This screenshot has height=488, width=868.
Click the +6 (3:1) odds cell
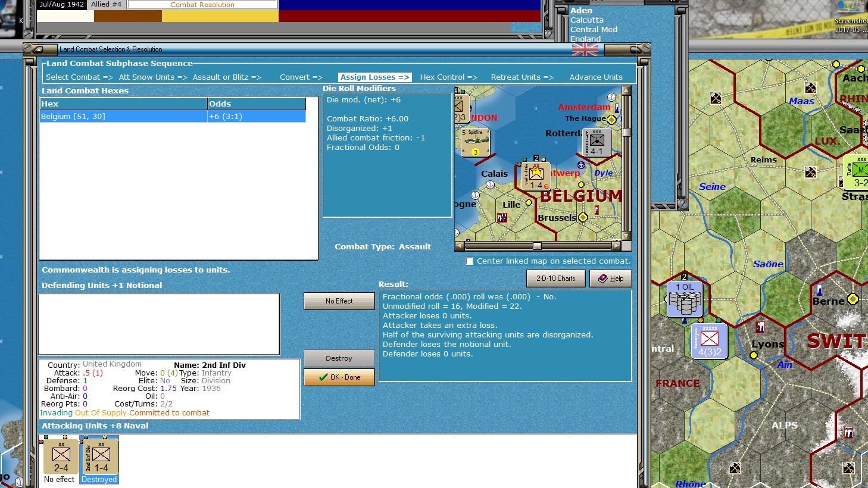tap(257, 117)
